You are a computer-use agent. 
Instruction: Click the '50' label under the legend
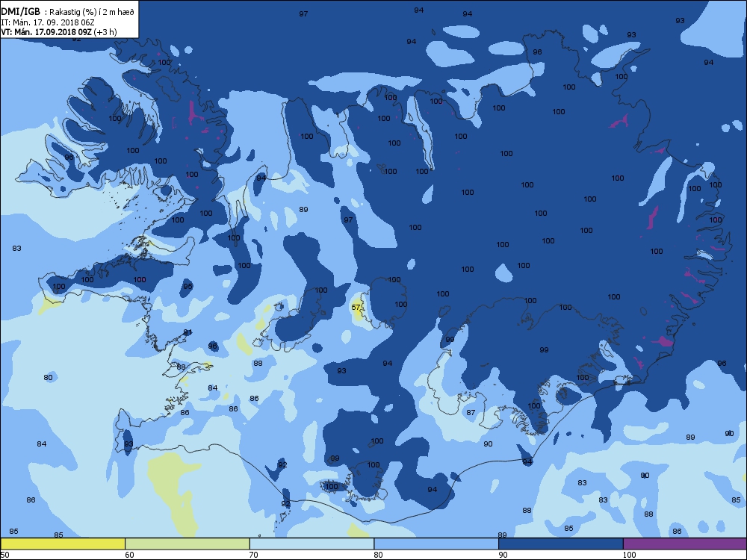[4, 555]
